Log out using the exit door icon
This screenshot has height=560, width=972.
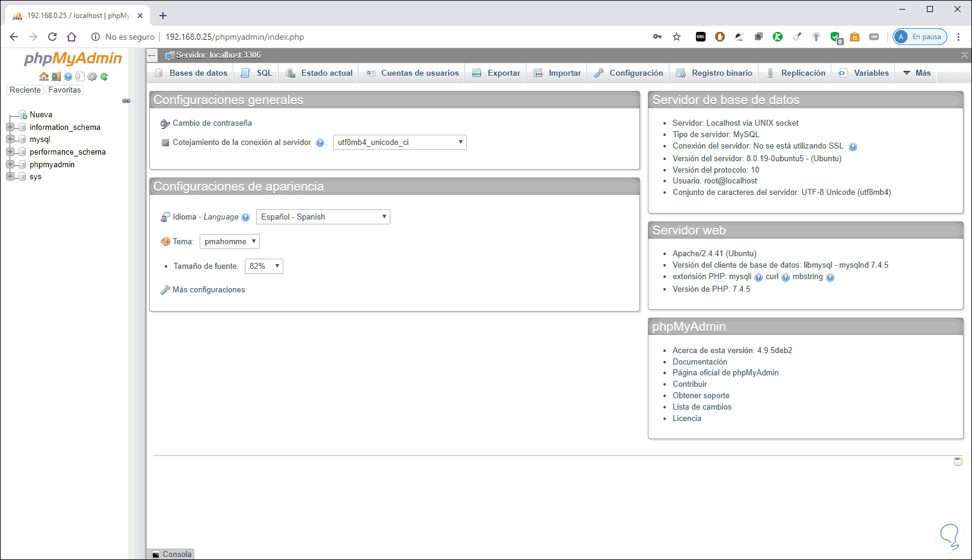[56, 76]
